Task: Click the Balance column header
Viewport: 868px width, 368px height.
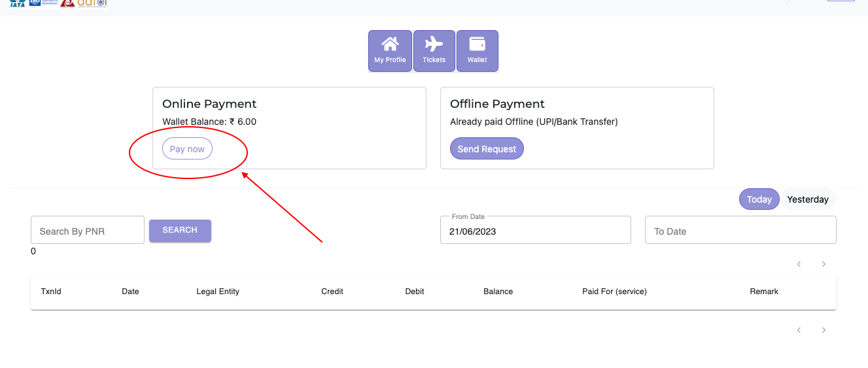Action: coord(498,292)
